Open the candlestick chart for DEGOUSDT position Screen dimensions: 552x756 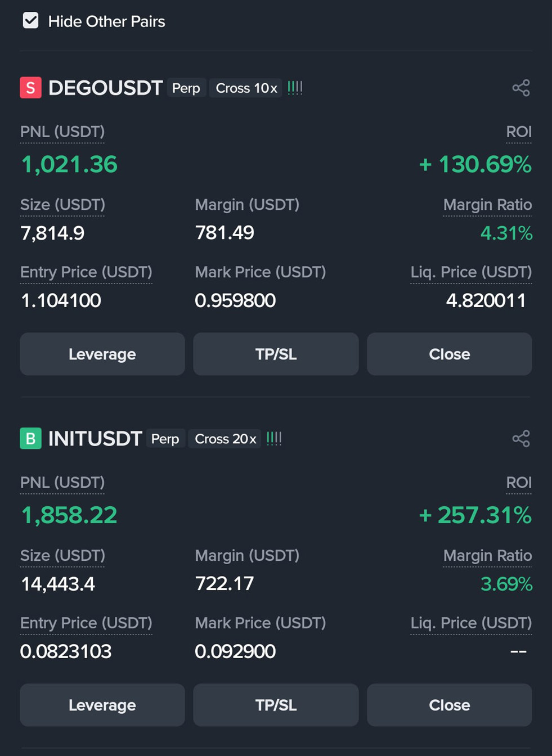295,87
